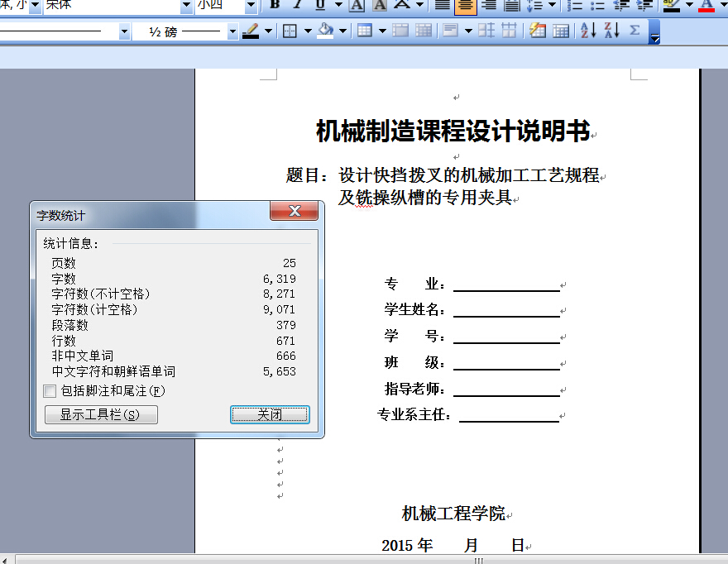Click the character scaling icon

pyautogui.click(x=402, y=5)
